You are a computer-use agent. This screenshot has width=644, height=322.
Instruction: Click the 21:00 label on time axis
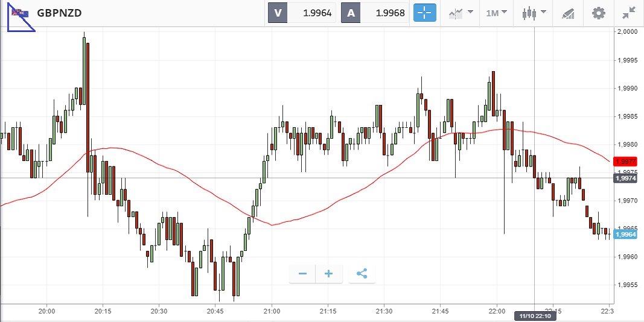(x=272, y=311)
